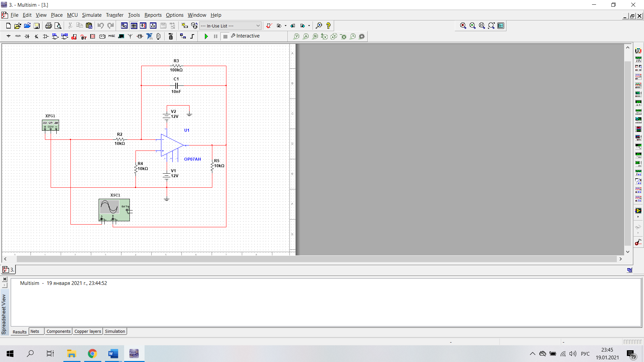This screenshot has width=644, height=362.
Task: Select the XFG1 function generator component
Action: point(51,125)
